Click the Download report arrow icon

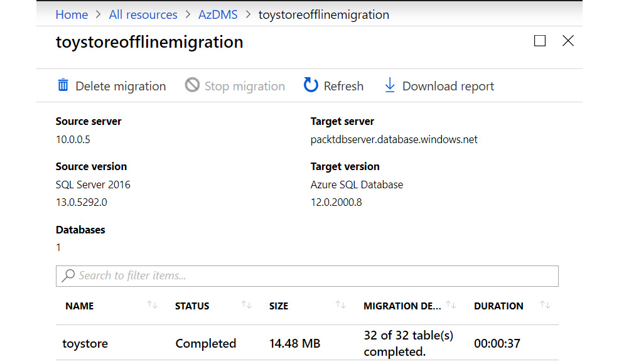[390, 85]
